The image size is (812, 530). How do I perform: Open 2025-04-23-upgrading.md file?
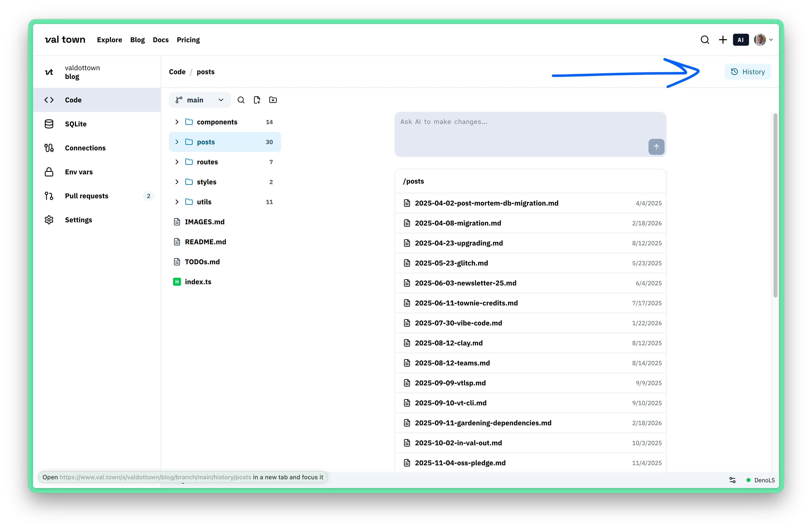[x=530, y=243]
